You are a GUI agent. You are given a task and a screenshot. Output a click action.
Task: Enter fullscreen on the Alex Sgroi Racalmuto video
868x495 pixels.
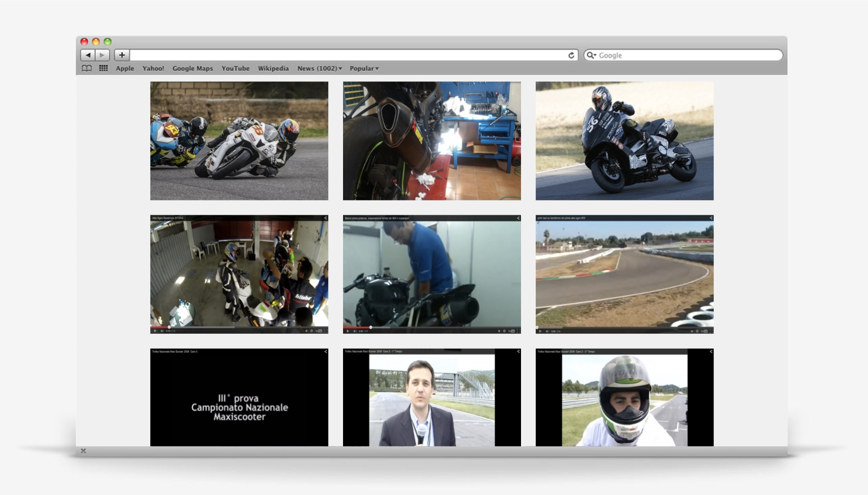326,331
